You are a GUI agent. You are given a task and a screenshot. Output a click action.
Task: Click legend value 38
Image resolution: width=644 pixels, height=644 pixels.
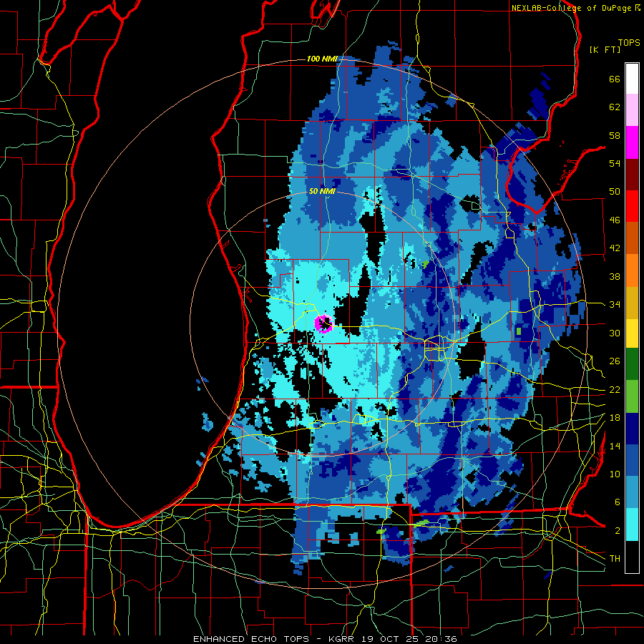(615, 276)
